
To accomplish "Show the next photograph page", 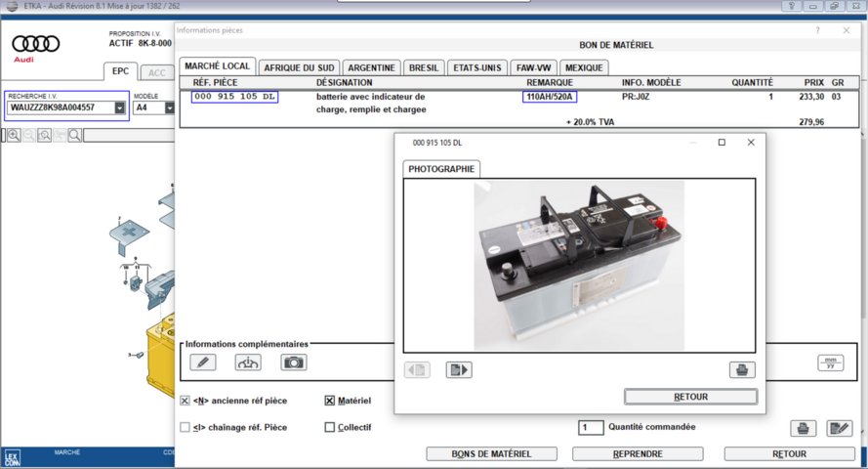I will pos(459,370).
